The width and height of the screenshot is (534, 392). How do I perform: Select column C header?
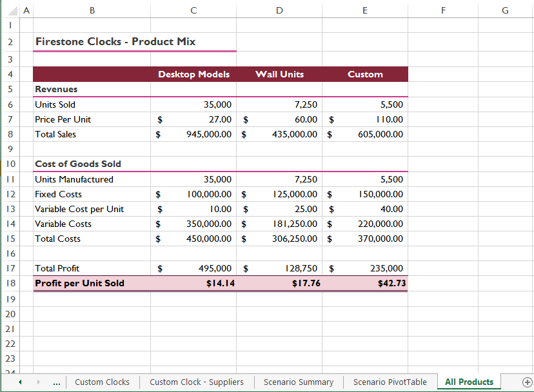[x=193, y=10]
